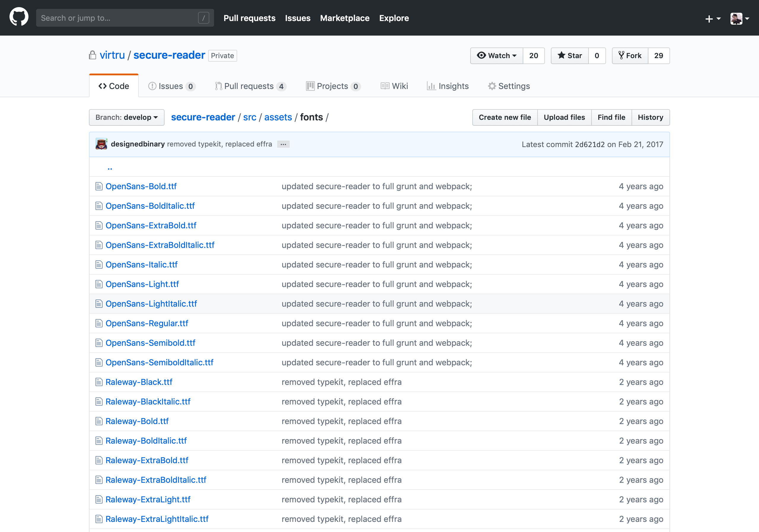Click the watchers count 20
Screen dimensions: 759x532
coord(534,55)
